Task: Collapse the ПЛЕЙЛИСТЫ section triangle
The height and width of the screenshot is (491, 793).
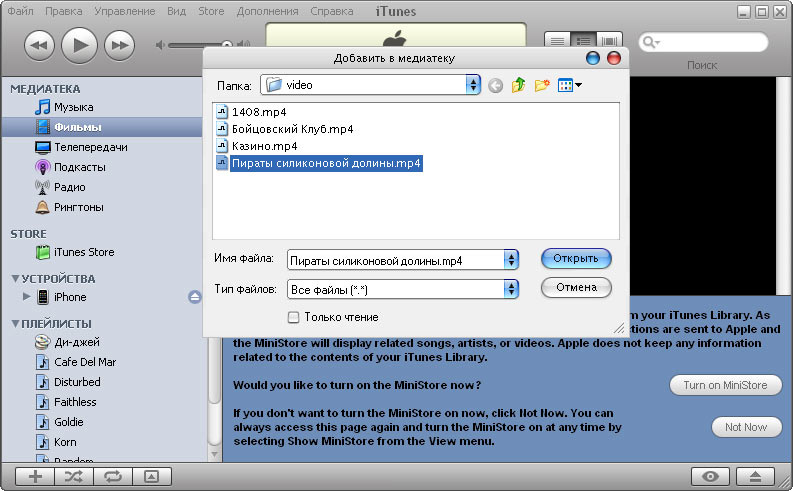Action: pos(15,324)
